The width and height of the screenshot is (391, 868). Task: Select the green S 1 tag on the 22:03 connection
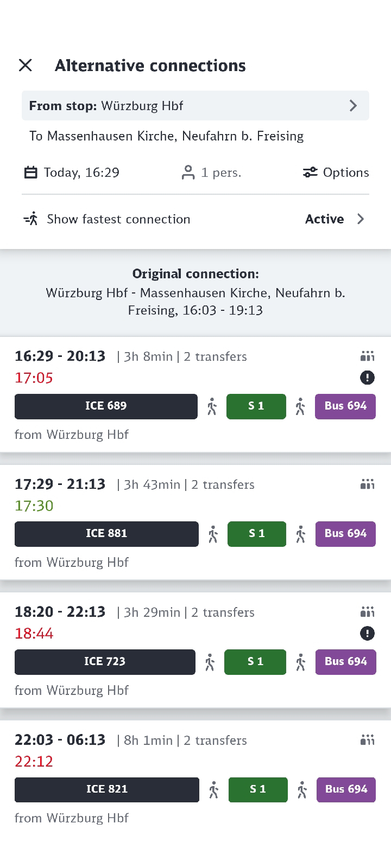click(258, 789)
